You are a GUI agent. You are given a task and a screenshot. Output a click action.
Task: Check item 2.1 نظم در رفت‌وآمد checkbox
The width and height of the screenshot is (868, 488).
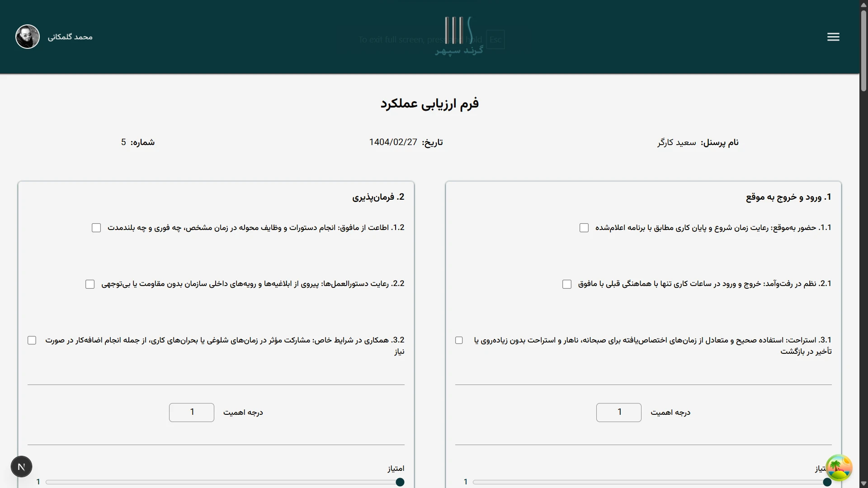[567, 284]
